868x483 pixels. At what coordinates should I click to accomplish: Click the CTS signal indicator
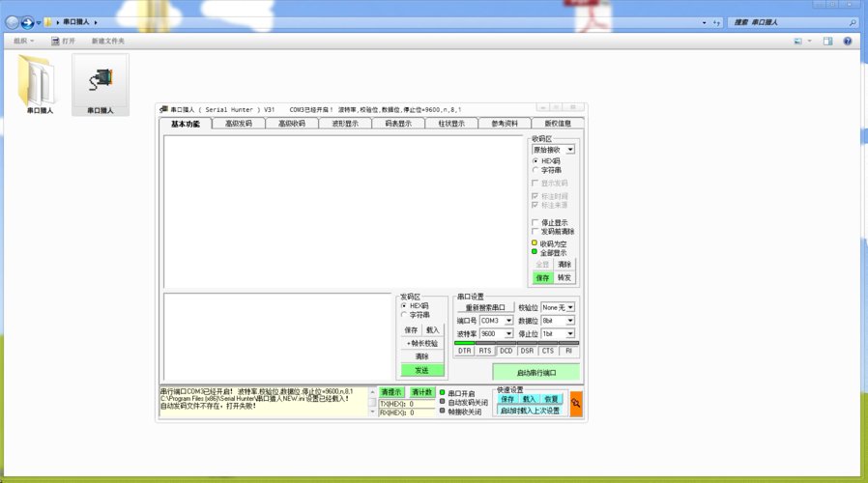(547, 351)
